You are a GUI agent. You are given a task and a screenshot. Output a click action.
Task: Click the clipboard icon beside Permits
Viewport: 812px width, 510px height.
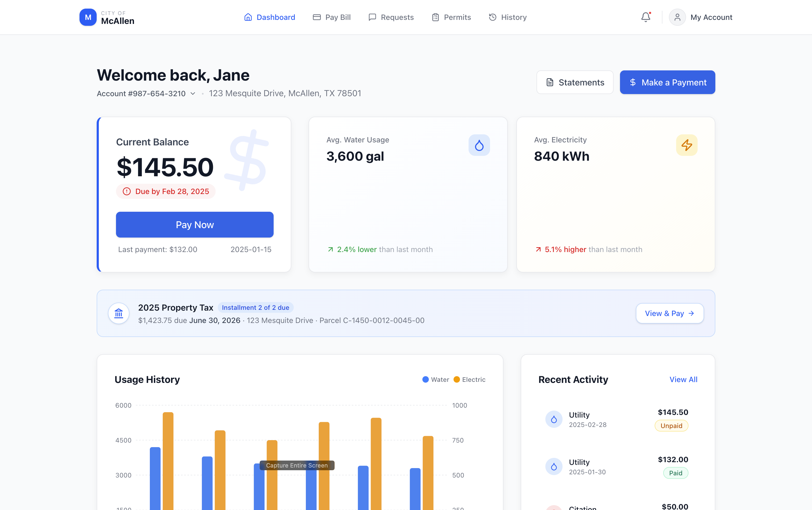coord(436,17)
